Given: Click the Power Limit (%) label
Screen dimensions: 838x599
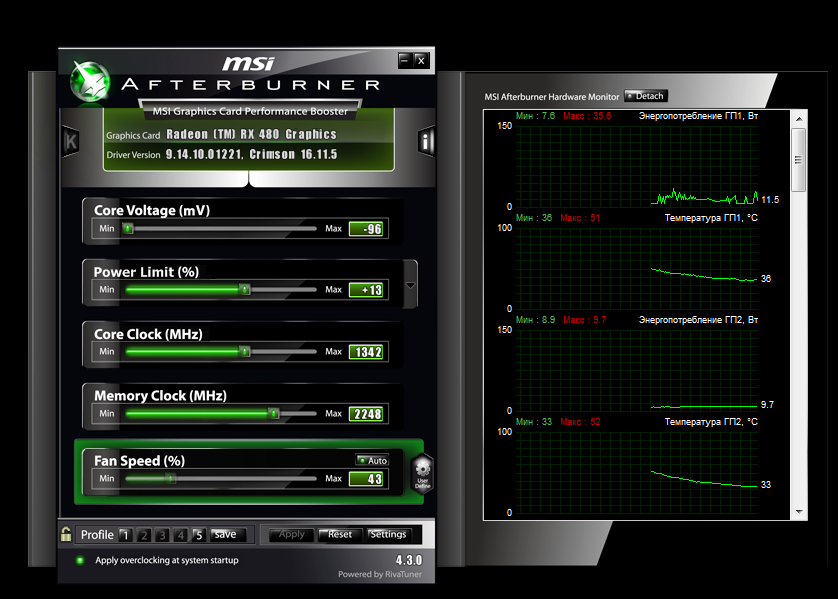Looking at the screenshot, I should point(146,273).
